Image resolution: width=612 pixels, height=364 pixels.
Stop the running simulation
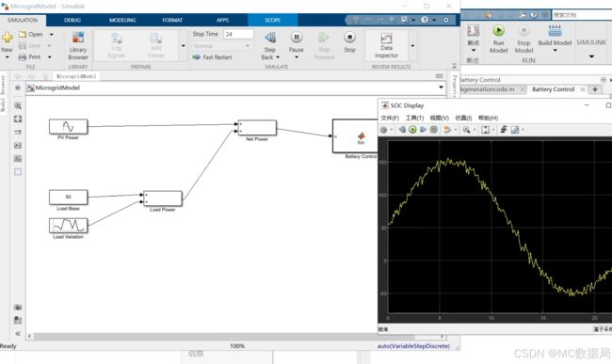click(349, 42)
